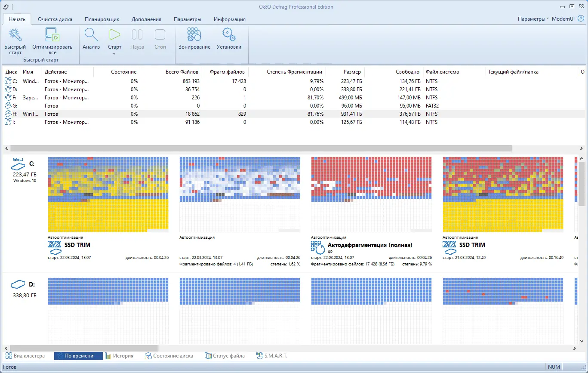Sort by Степень Фрагментации column header
Screen dimensions: 588x373
[x=294, y=72]
